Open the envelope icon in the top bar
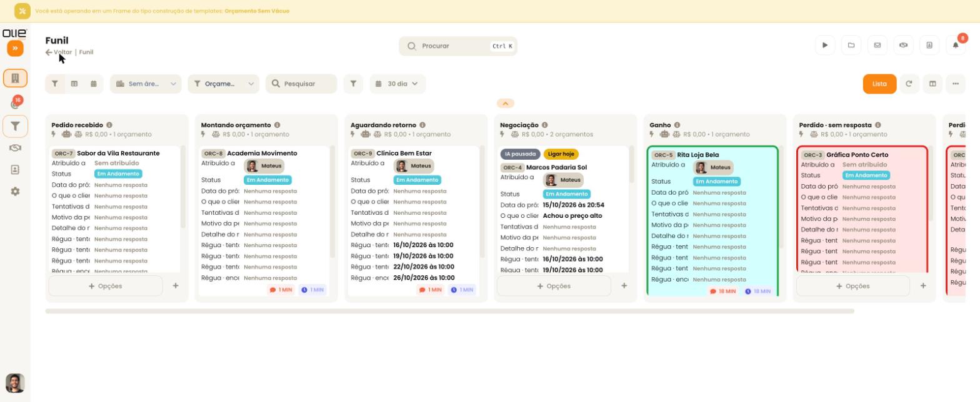Image resolution: width=980 pixels, height=402 pixels. coord(877,46)
